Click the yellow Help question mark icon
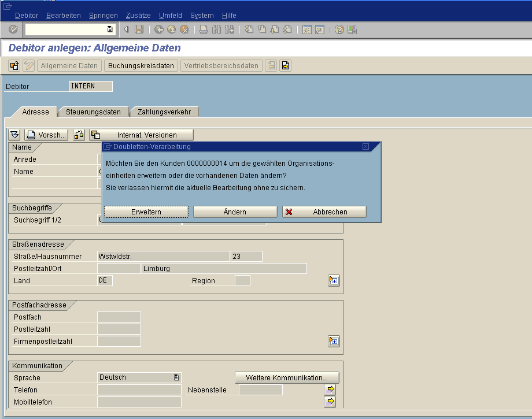Screen dimensions: 532x419 [x=339, y=29]
